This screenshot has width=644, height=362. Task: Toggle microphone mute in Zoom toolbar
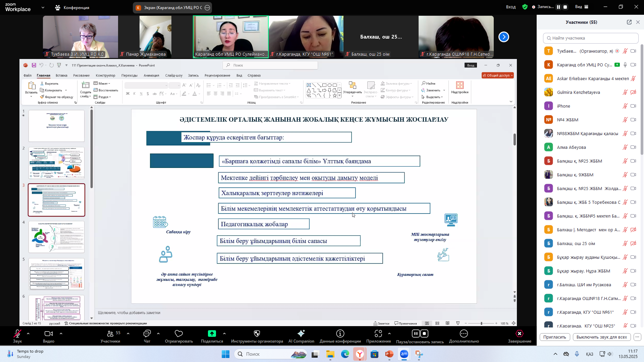(17, 334)
